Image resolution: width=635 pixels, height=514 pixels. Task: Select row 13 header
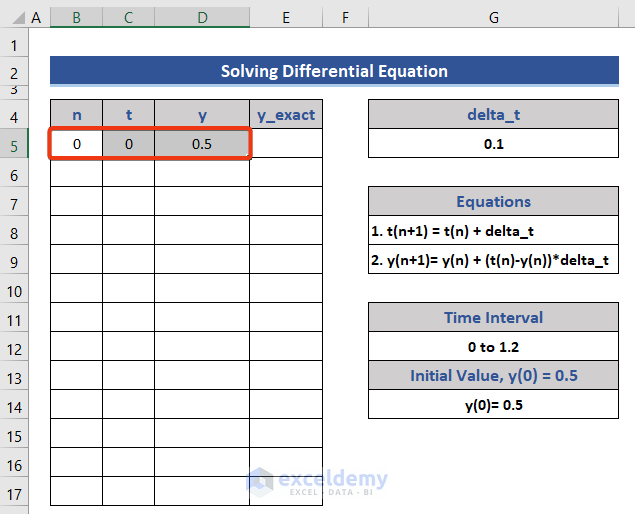pos(14,375)
